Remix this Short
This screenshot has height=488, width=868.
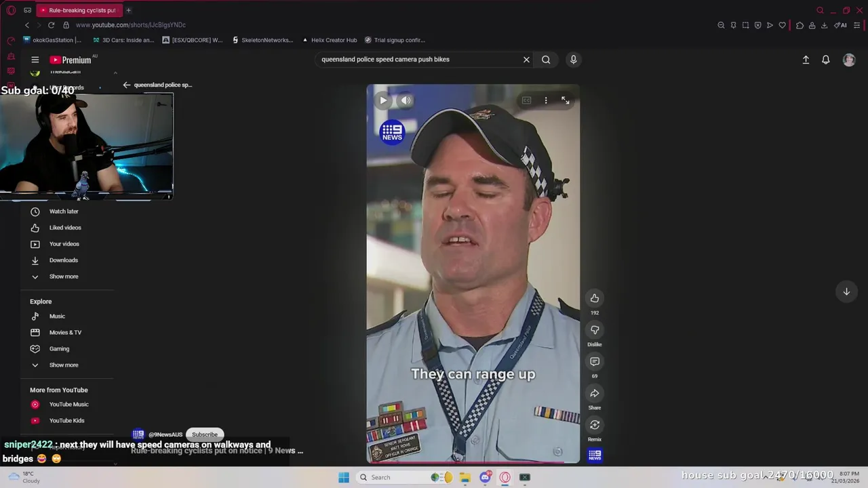[595, 425]
